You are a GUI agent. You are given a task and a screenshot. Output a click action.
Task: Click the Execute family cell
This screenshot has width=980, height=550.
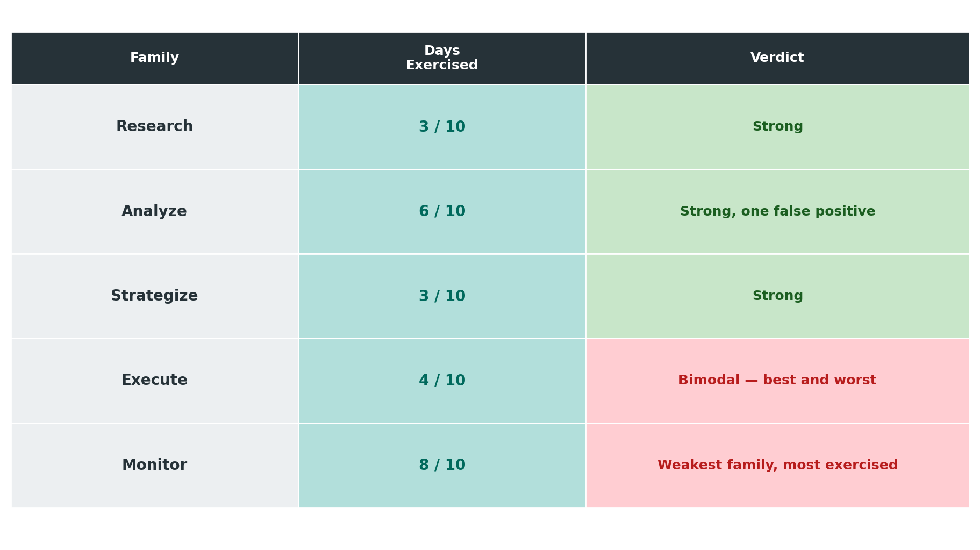(155, 381)
